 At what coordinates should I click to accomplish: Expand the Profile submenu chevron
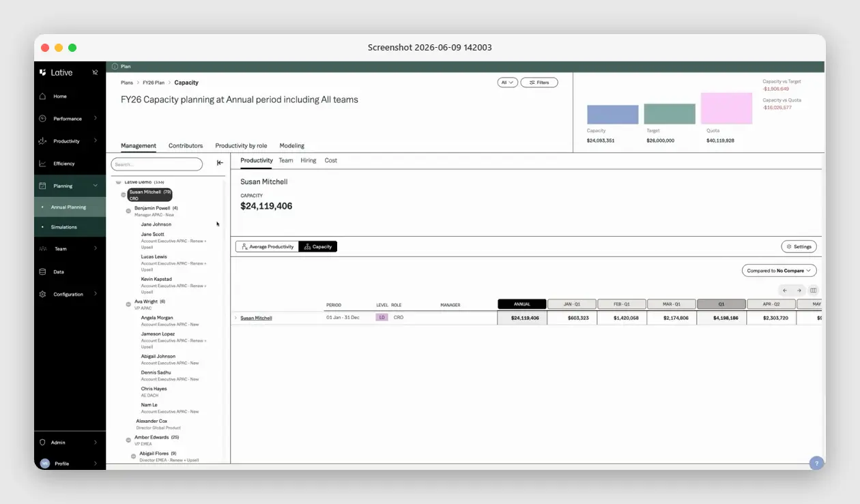pos(95,463)
